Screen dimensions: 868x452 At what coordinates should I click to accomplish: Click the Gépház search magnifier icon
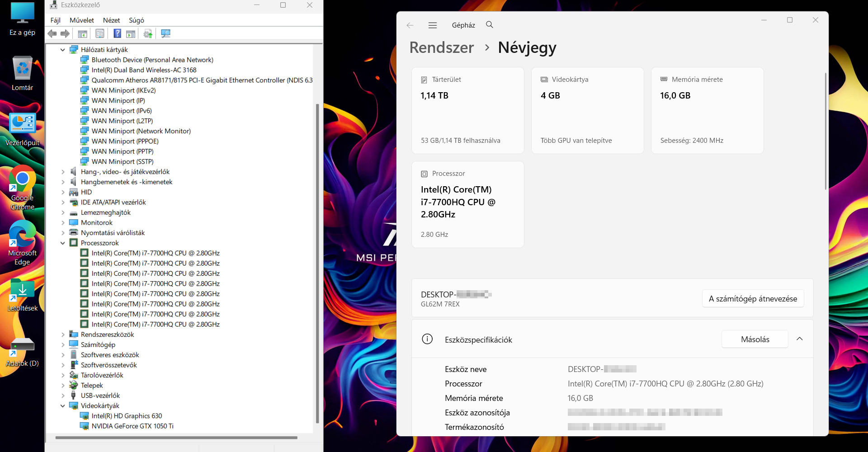490,25
